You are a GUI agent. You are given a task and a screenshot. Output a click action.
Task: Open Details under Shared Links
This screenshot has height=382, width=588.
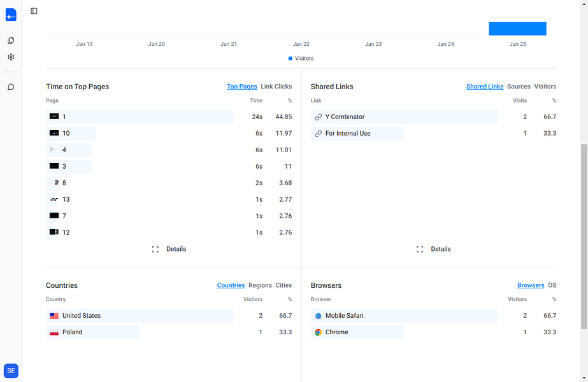441,250
